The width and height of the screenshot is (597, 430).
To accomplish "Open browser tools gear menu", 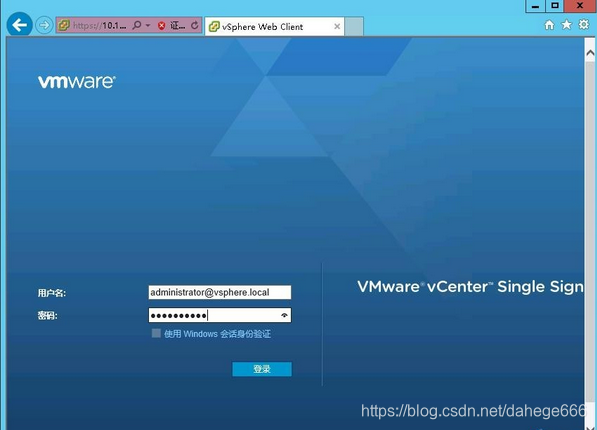I will [x=584, y=25].
